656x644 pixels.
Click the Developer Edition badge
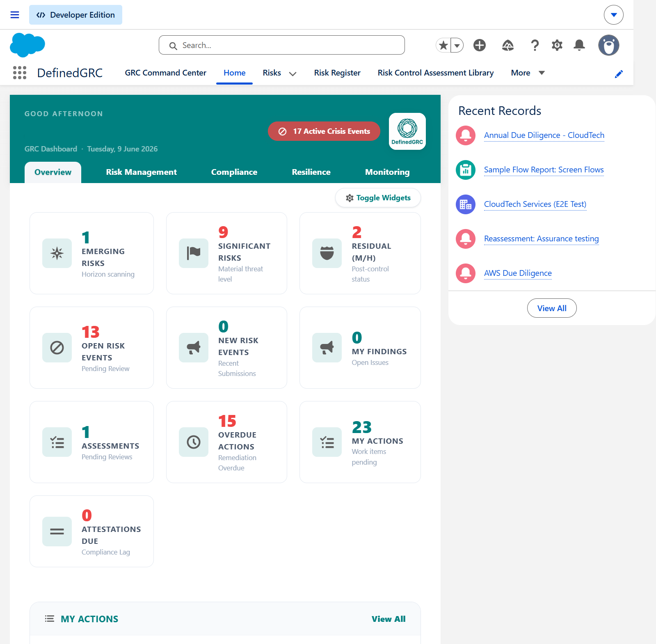click(75, 15)
